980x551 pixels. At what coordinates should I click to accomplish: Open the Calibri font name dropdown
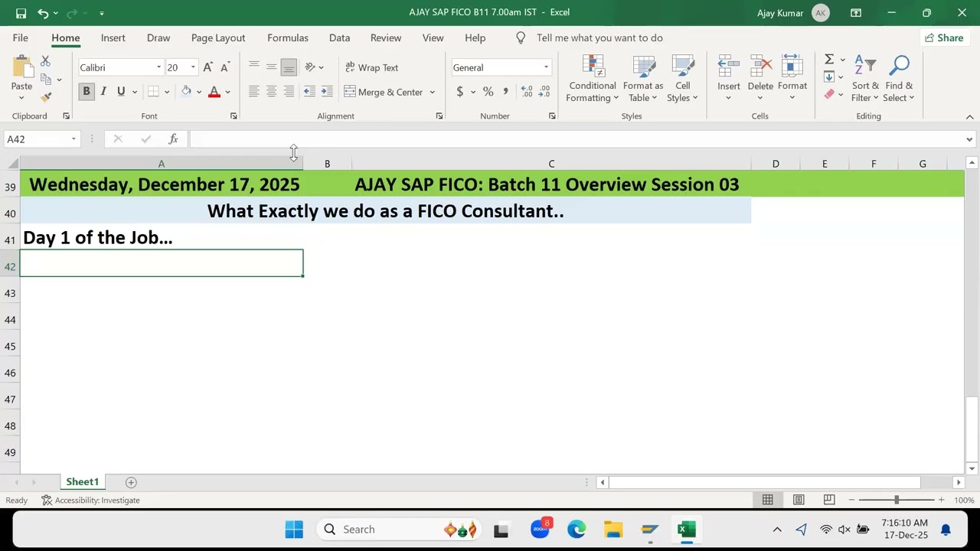point(158,67)
